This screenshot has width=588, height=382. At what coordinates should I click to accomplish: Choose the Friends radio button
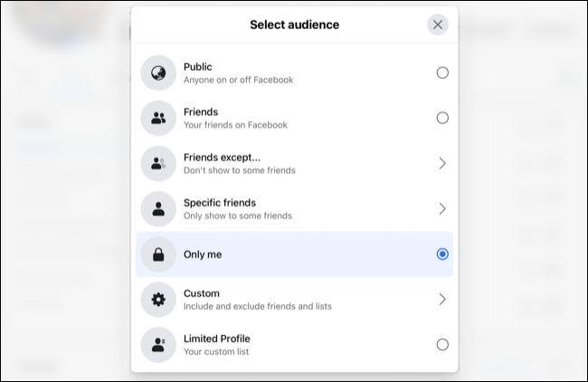point(442,118)
